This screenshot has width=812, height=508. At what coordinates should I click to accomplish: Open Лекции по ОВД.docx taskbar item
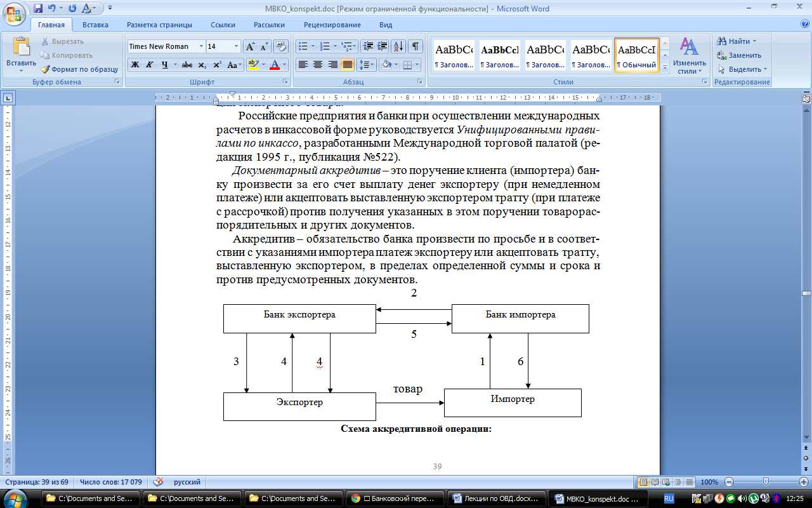[x=497, y=498]
